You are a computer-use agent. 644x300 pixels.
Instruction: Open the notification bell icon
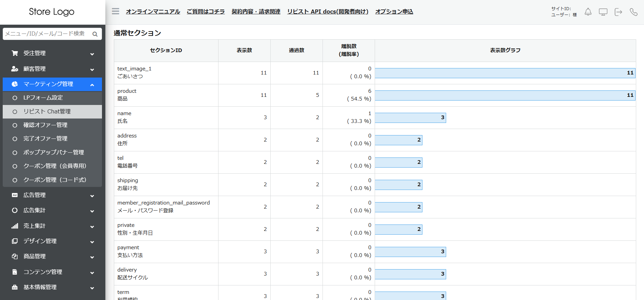click(x=588, y=12)
